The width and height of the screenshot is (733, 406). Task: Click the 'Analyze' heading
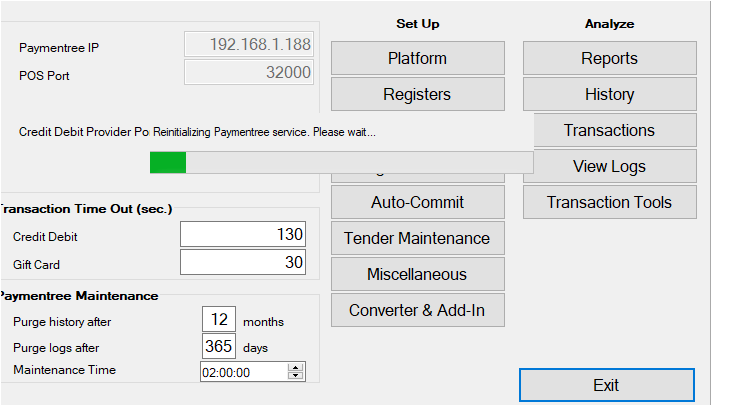(x=610, y=24)
